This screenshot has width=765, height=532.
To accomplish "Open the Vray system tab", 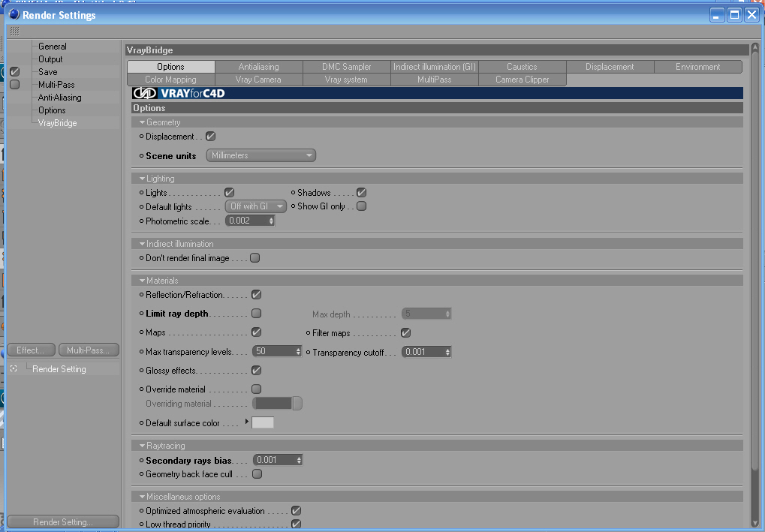I will (346, 80).
